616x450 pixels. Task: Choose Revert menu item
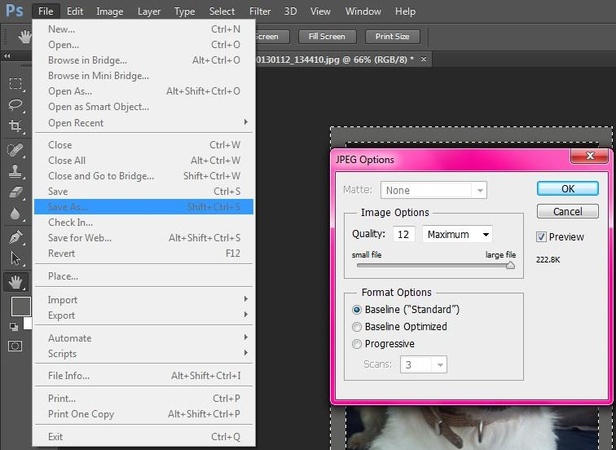tap(144, 253)
